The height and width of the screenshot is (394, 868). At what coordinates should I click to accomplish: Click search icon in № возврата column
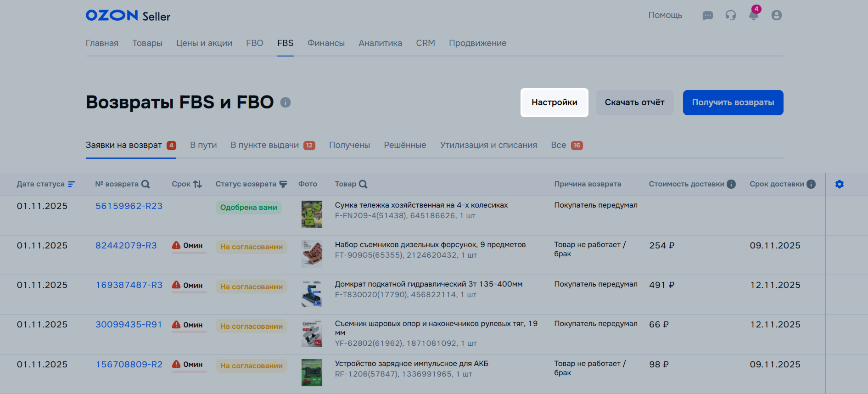tap(146, 184)
